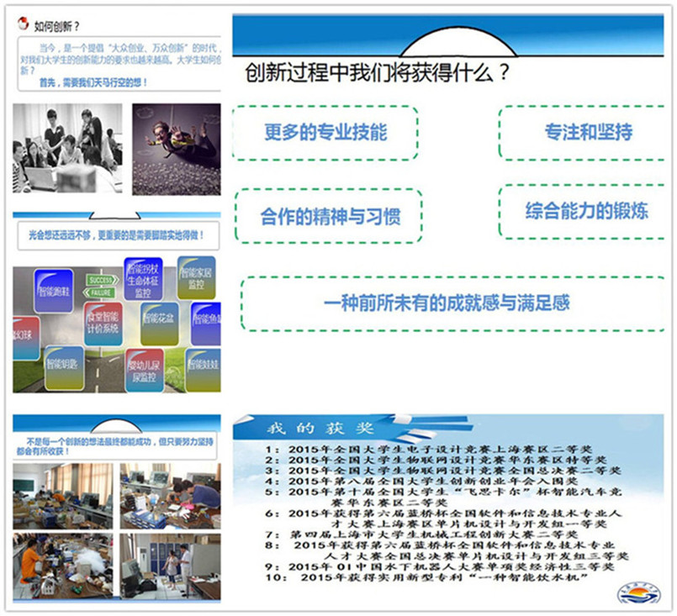Select the 智能跑鞋 tile
This screenshot has height=616, width=677.
[x=54, y=292]
